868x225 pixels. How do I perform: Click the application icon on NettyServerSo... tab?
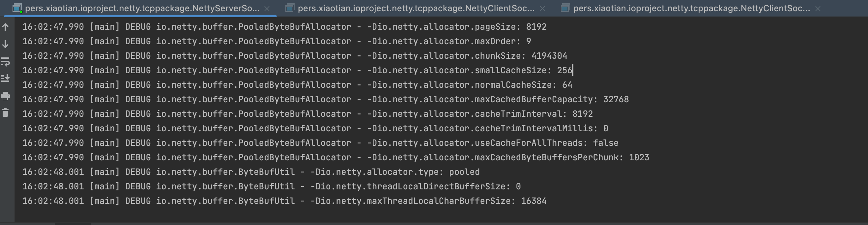click(17, 8)
